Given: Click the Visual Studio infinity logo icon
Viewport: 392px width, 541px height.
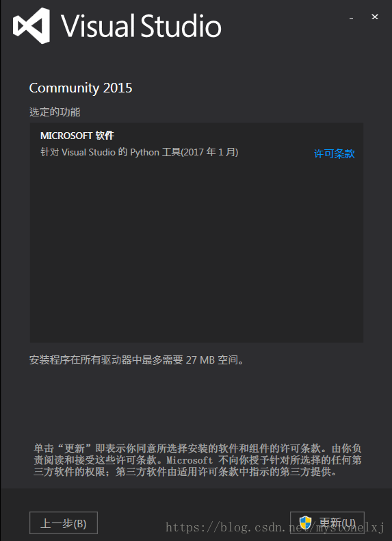Looking at the screenshot, I should click(x=31, y=26).
